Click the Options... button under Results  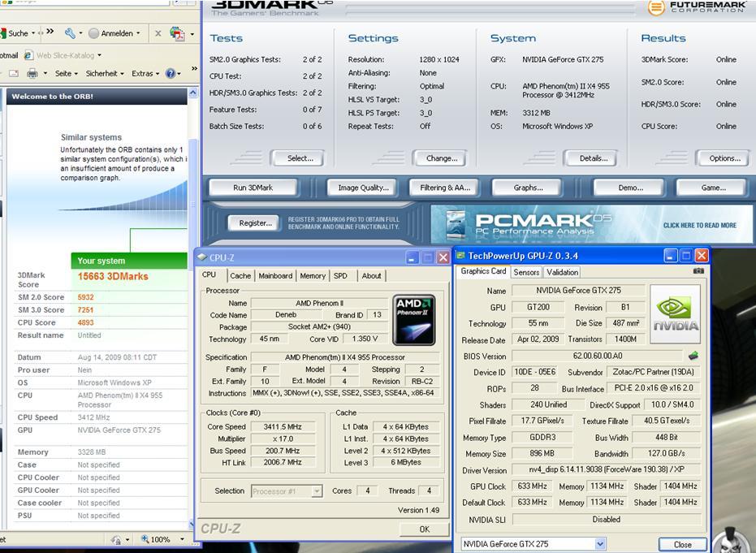click(x=724, y=158)
